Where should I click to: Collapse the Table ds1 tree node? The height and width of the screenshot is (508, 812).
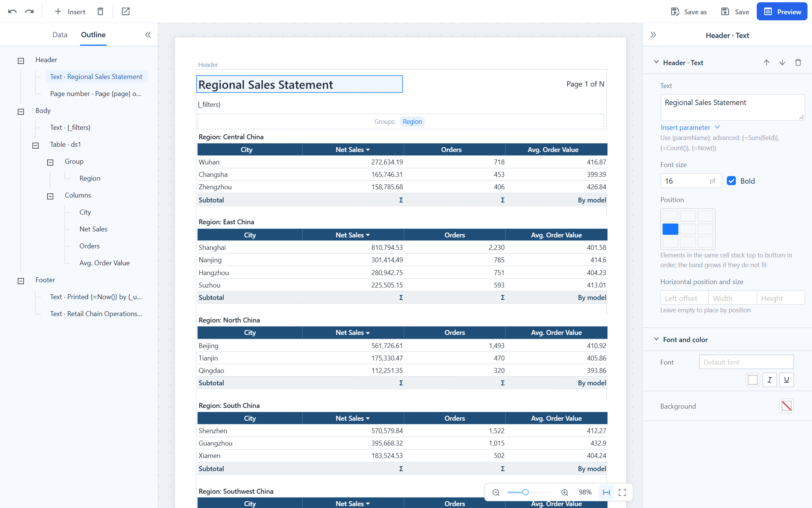36,145
